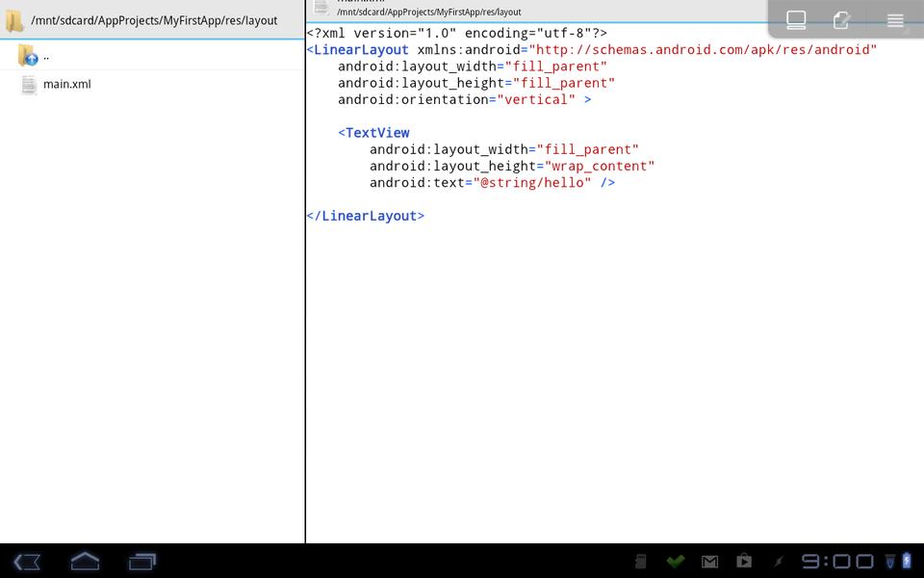Tap the SD card status icon

pyautogui.click(x=641, y=562)
